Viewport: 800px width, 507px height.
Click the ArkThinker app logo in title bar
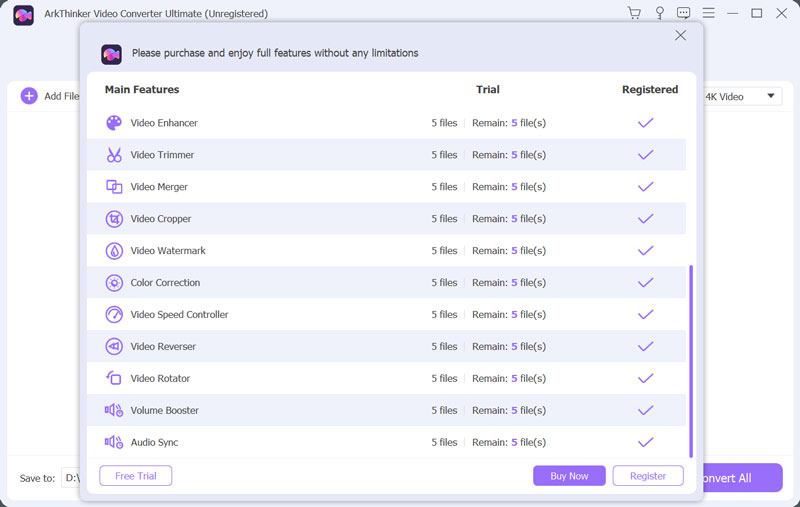tap(23, 15)
